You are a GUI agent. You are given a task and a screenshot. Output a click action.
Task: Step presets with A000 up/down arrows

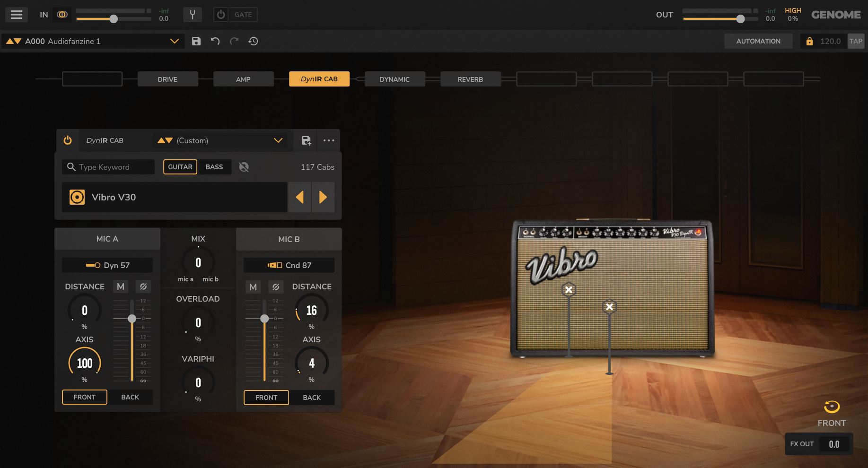click(x=14, y=41)
